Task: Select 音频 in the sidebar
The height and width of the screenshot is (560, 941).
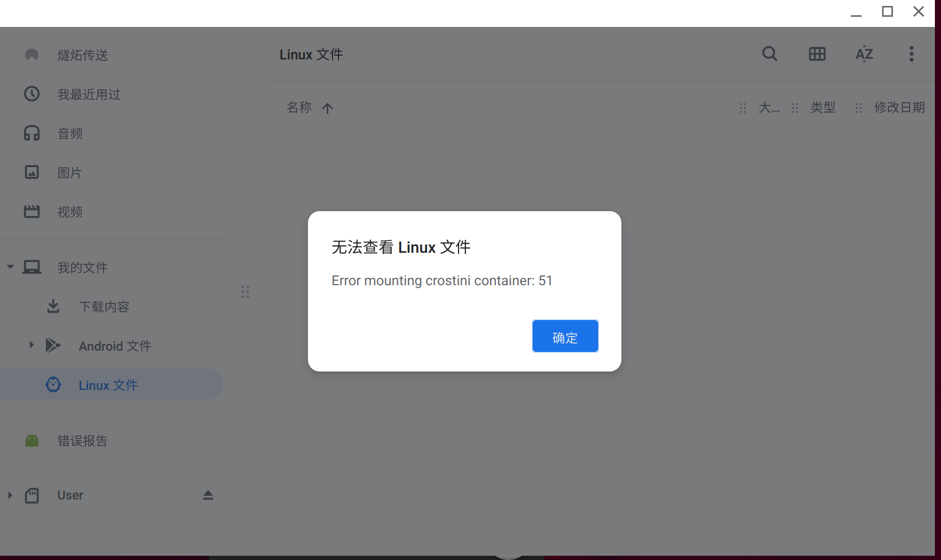Action: pos(70,133)
